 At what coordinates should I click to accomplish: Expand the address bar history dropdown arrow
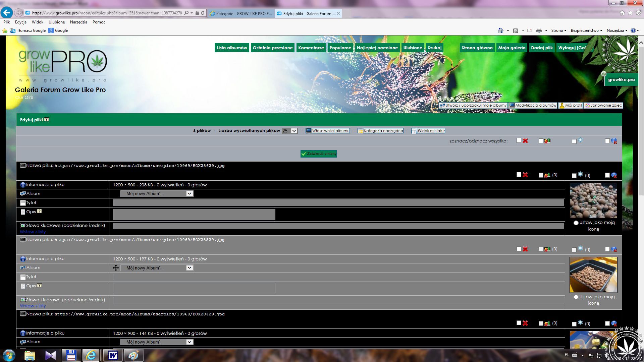pyautogui.click(x=192, y=13)
